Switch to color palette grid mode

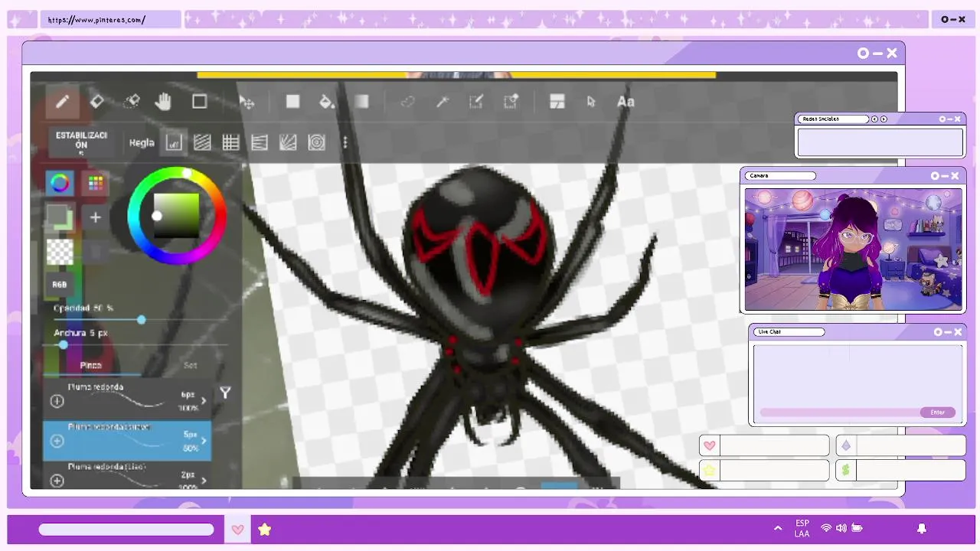[x=96, y=183]
